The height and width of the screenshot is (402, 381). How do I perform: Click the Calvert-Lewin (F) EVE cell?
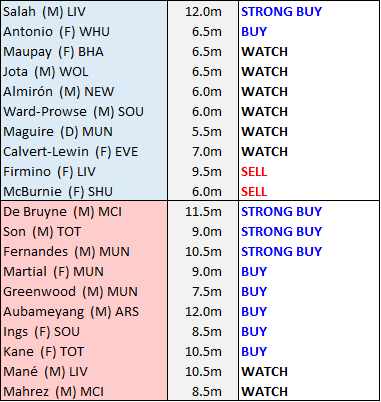(84, 152)
